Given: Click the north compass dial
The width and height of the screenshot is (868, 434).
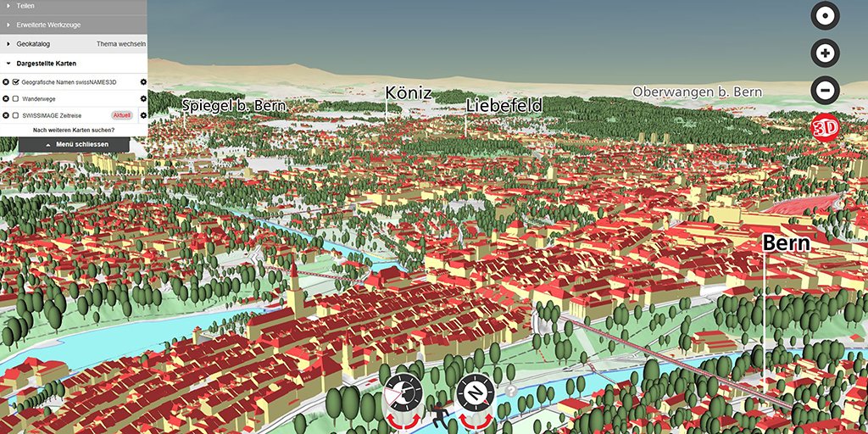Looking at the screenshot, I should pyautogui.click(x=476, y=393).
